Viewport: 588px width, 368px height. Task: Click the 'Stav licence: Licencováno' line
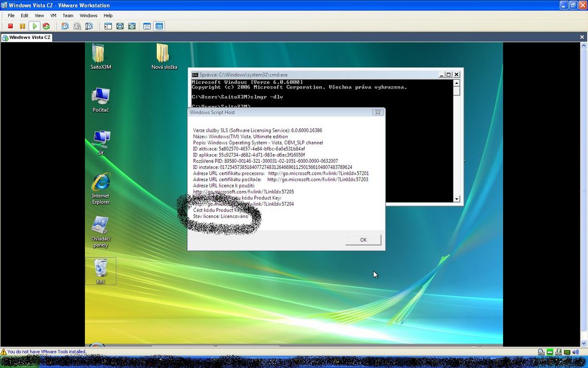tap(220, 216)
